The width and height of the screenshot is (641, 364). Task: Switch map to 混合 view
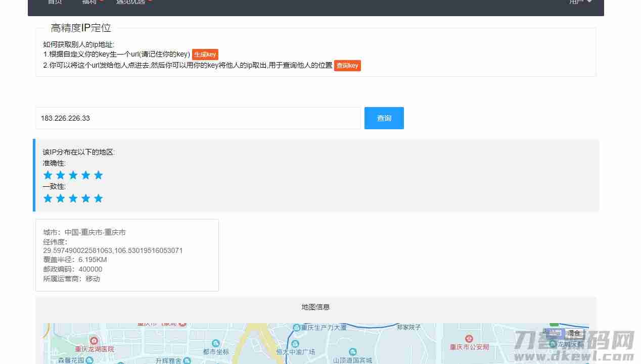pos(574,333)
